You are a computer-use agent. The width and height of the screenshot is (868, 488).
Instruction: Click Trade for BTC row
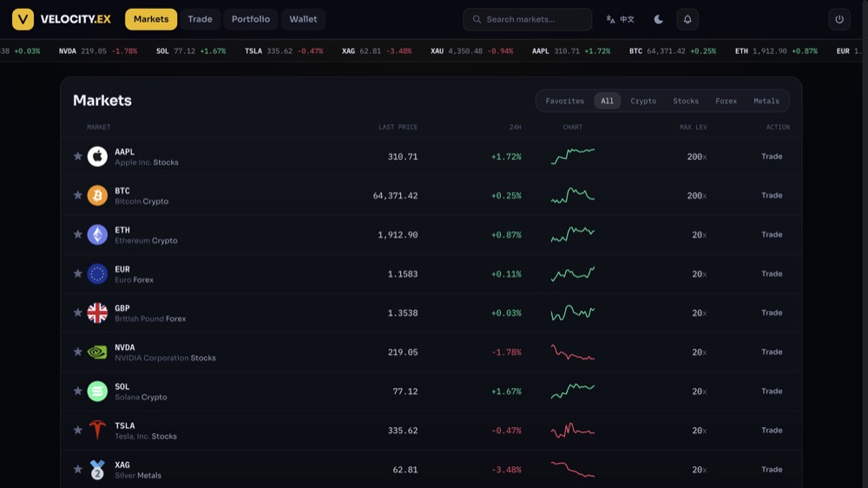coord(772,195)
